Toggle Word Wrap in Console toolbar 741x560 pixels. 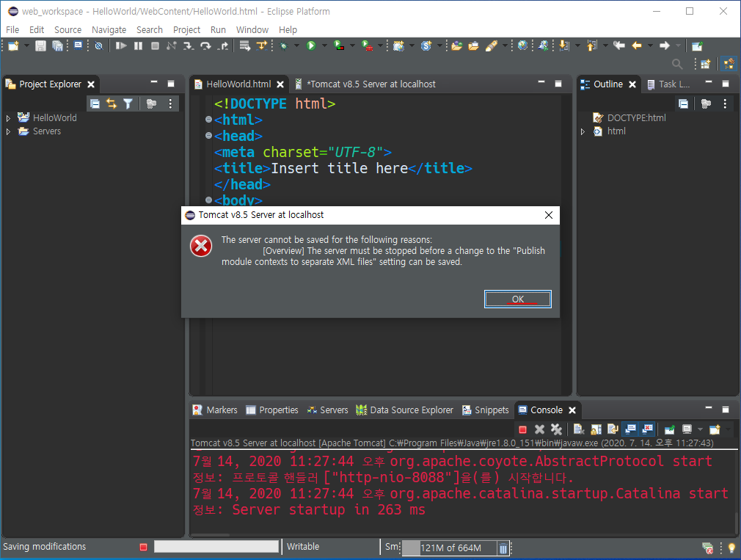pyautogui.click(x=613, y=429)
